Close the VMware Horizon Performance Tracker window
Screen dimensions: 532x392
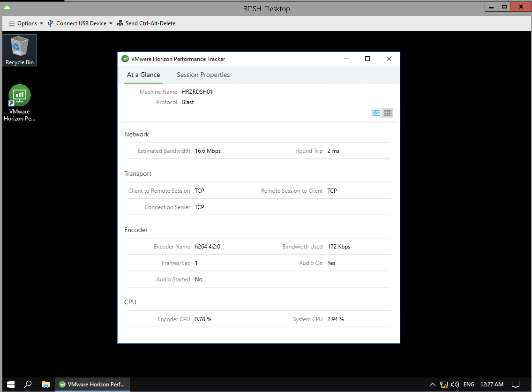389,59
